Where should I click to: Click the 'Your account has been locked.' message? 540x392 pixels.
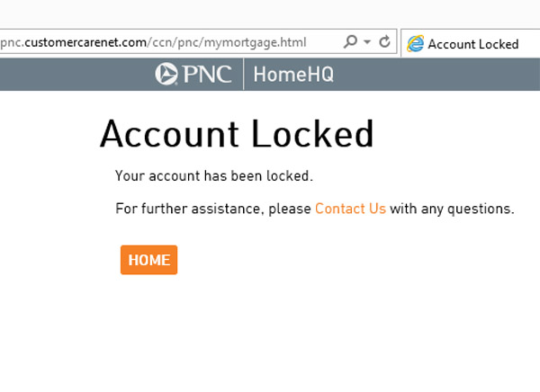point(214,176)
